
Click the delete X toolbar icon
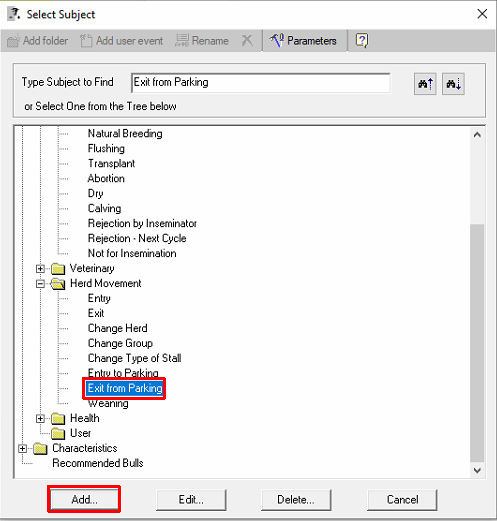click(x=247, y=41)
